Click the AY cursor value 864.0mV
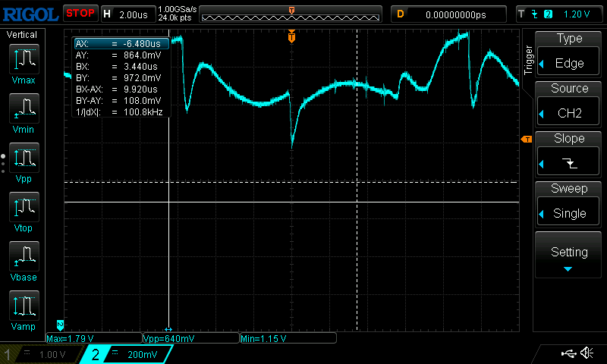The image size is (607, 364). click(x=142, y=55)
